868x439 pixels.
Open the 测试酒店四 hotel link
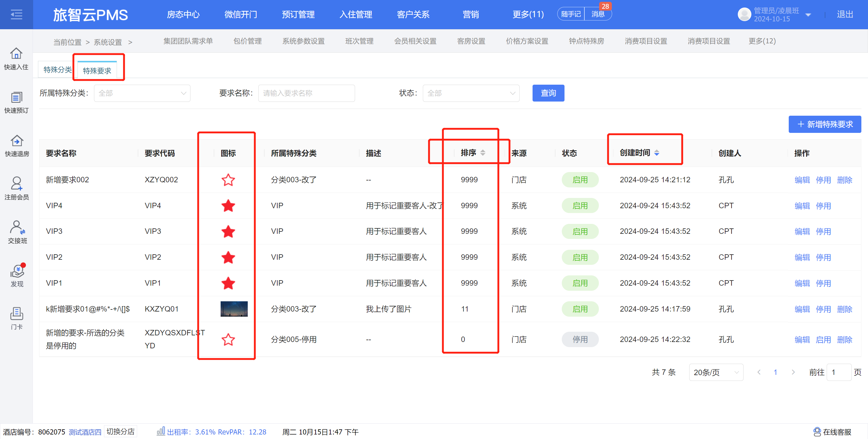85,432
